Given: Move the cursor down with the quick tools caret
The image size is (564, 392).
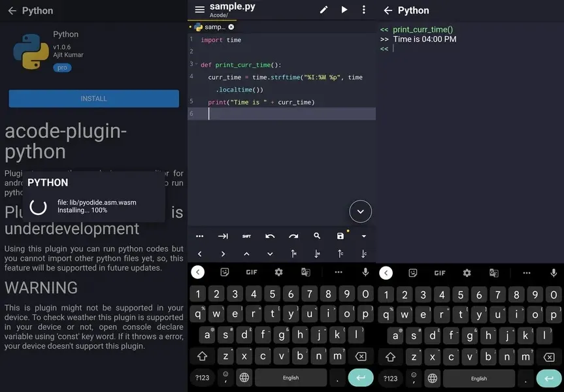Looking at the screenshot, I should tap(270, 254).
